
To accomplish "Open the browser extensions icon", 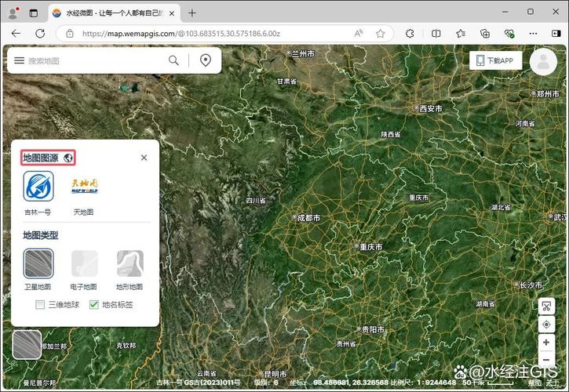I will tap(410, 34).
